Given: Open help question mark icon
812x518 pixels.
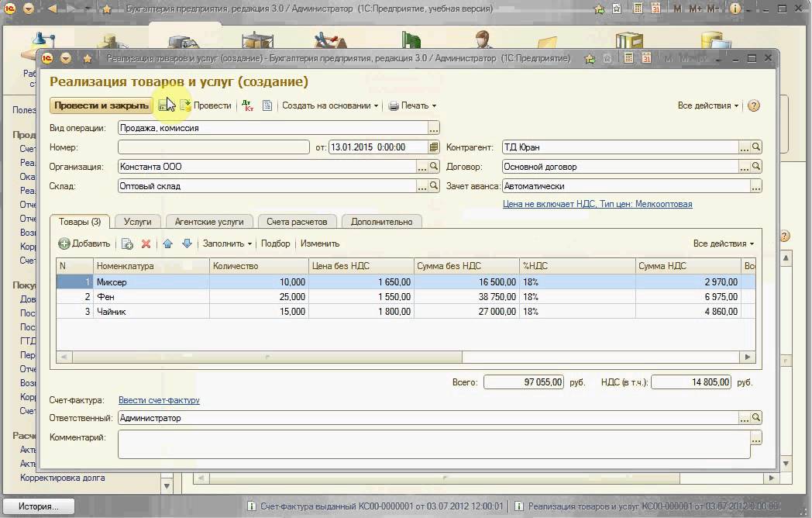Looking at the screenshot, I should [754, 105].
